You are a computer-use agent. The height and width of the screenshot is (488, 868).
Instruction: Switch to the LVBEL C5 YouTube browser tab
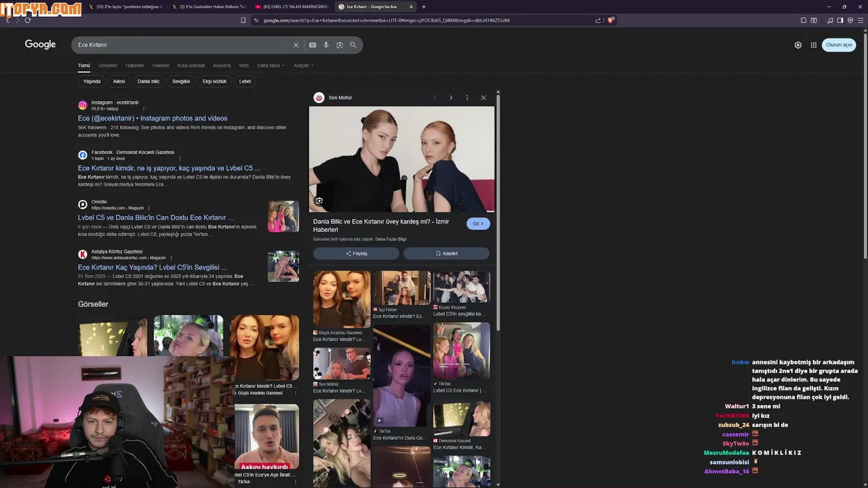pyautogui.click(x=292, y=7)
